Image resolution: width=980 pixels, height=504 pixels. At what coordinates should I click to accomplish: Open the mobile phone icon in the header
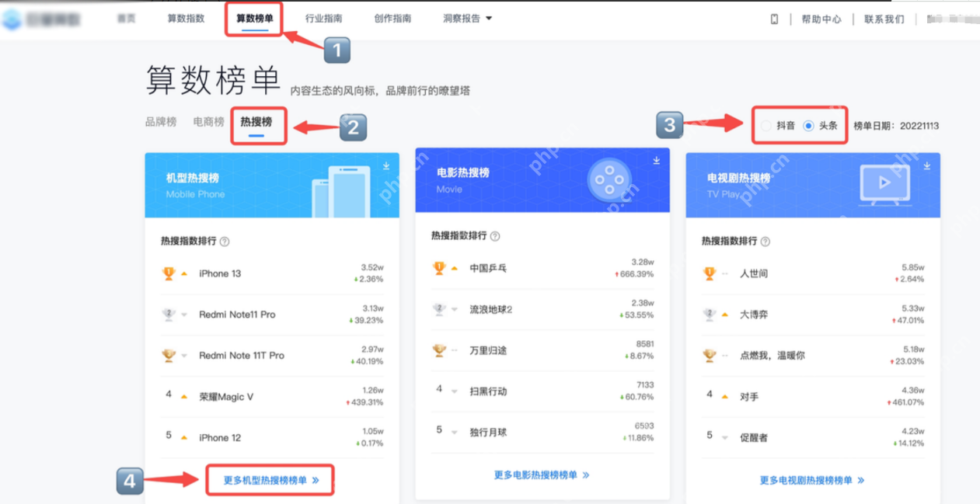[x=774, y=19]
